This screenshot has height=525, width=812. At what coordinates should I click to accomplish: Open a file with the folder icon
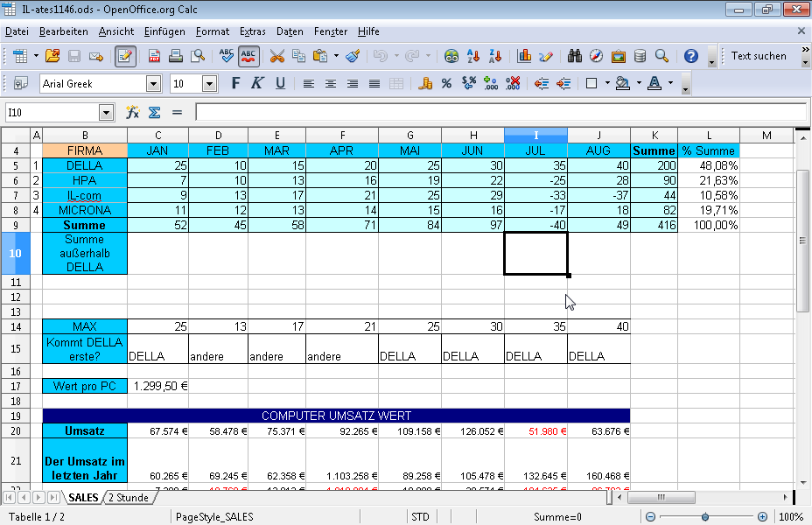coord(52,56)
